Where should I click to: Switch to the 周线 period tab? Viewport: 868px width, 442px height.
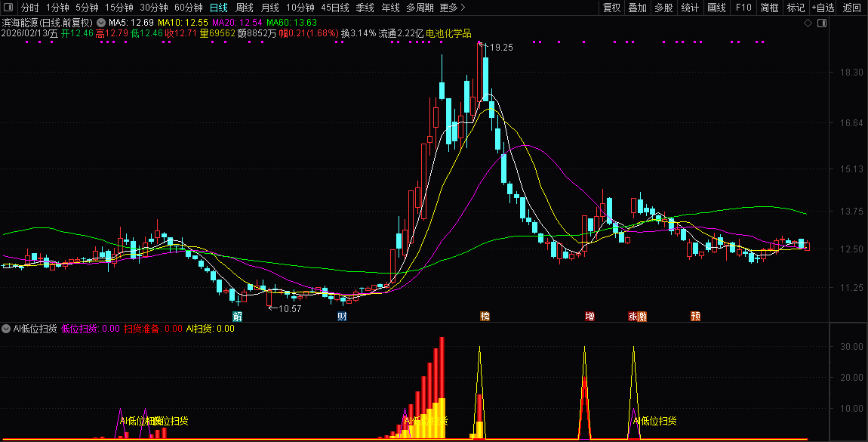(x=245, y=8)
